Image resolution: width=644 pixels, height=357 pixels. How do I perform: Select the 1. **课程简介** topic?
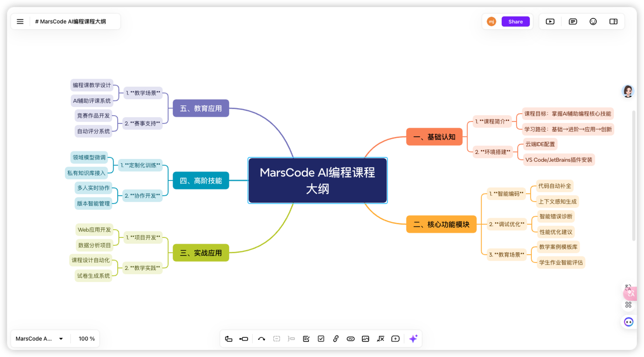[492, 121]
